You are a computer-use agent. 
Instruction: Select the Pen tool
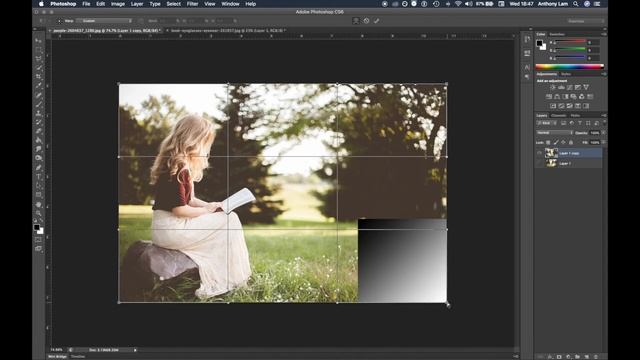coord(38,167)
